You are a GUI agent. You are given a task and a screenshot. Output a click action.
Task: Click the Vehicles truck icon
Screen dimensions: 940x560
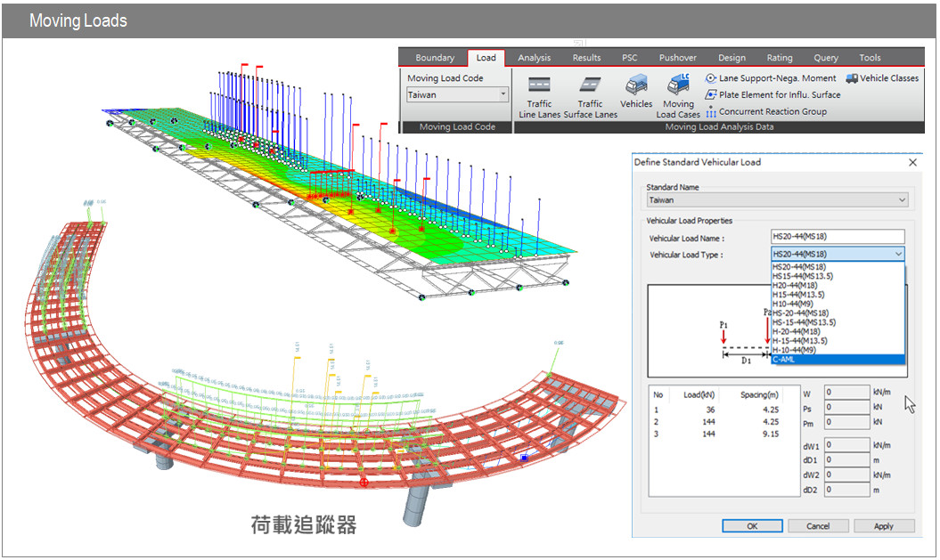click(x=636, y=86)
